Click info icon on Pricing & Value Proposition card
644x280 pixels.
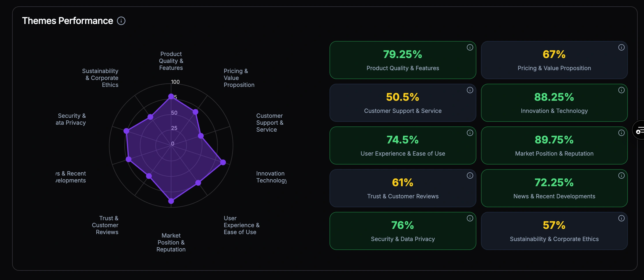tap(621, 47)
